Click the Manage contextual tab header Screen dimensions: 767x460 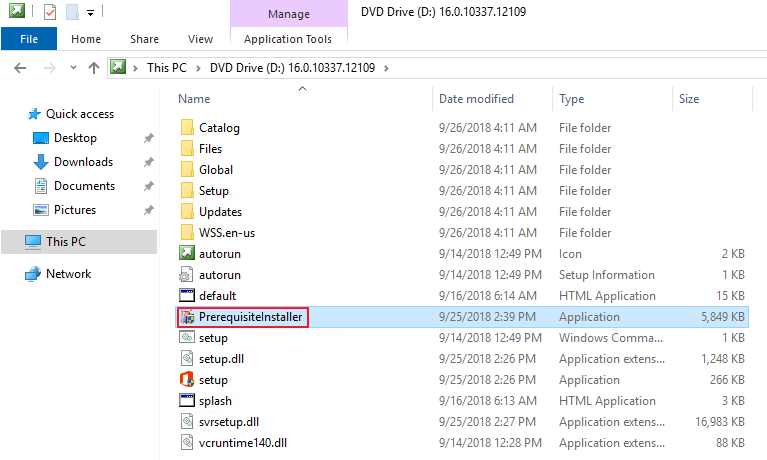[x=289, y=14]
